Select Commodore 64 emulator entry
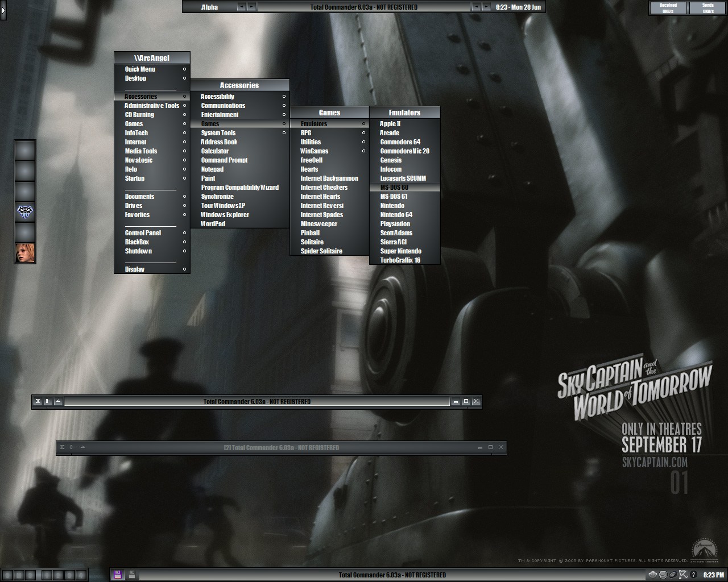This screenshot has width=728, height=582. point(404,142)
